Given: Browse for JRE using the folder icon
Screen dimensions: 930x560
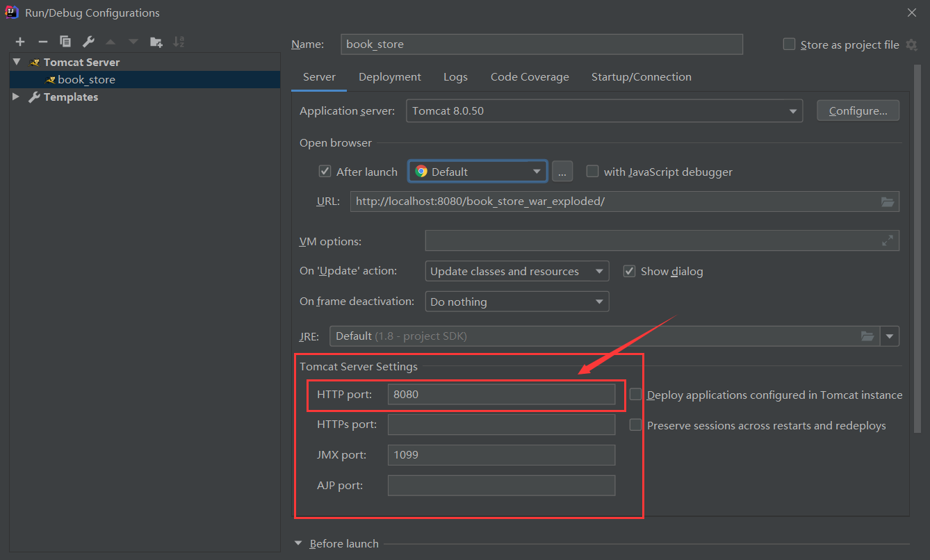Looking at the screenshot, I should coord(867,336).
